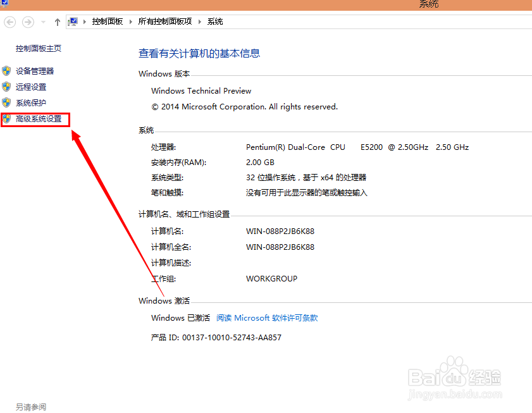Open 控制面板主页 link
Screen dimensions: 532x413
(39, 49)
